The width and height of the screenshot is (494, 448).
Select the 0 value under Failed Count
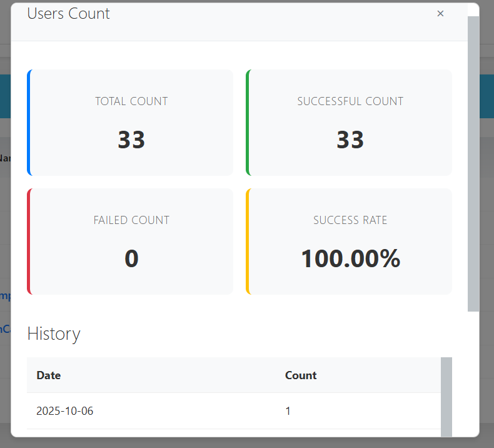tap(131, 259)
